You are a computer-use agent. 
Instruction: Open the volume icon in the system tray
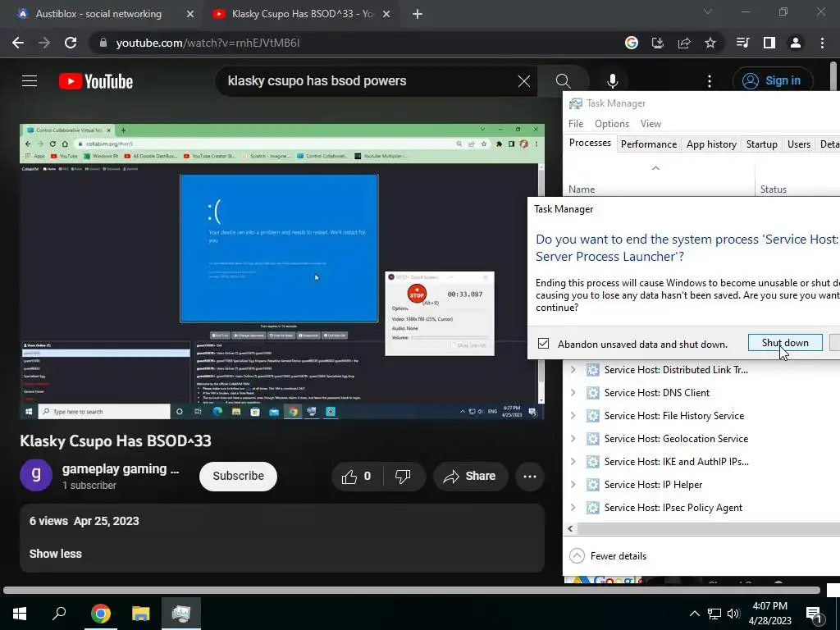coord(733,614)
